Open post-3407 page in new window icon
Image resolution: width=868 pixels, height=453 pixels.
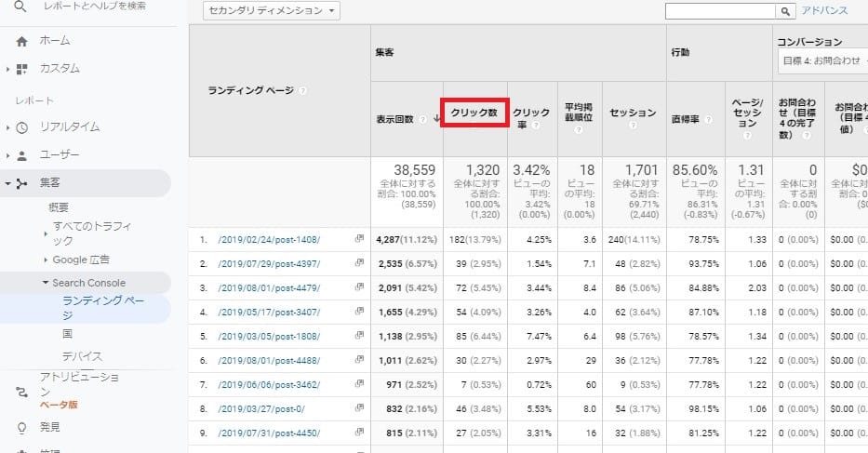[x=359, y=312]
